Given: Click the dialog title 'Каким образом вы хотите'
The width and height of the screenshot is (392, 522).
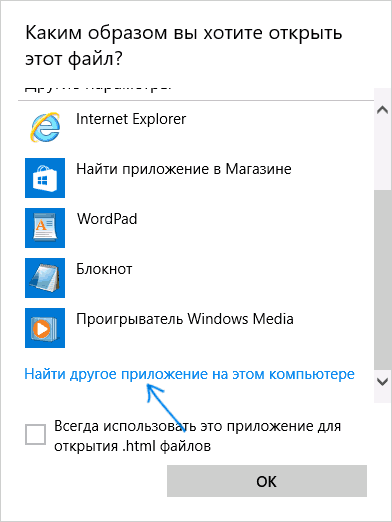Looking at the screenshot, I should [184, 46].
